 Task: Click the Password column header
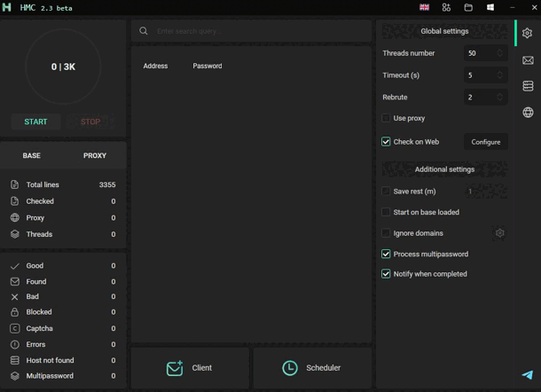pos(208,66)
